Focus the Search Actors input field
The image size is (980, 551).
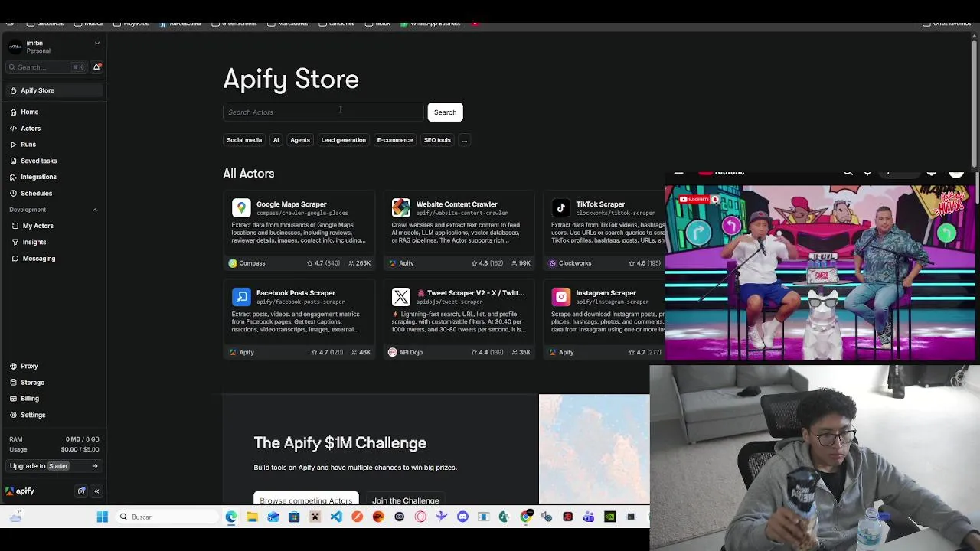(322, 112)
